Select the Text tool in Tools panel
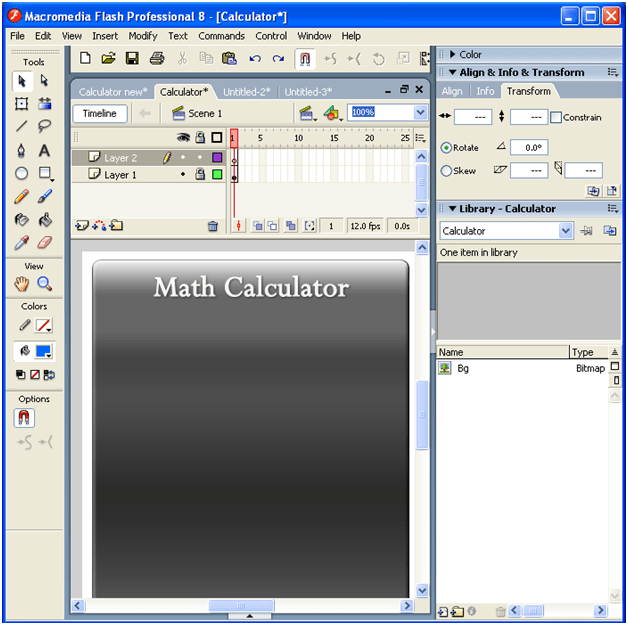Screen dimensions: 628x625 [44, 150]
